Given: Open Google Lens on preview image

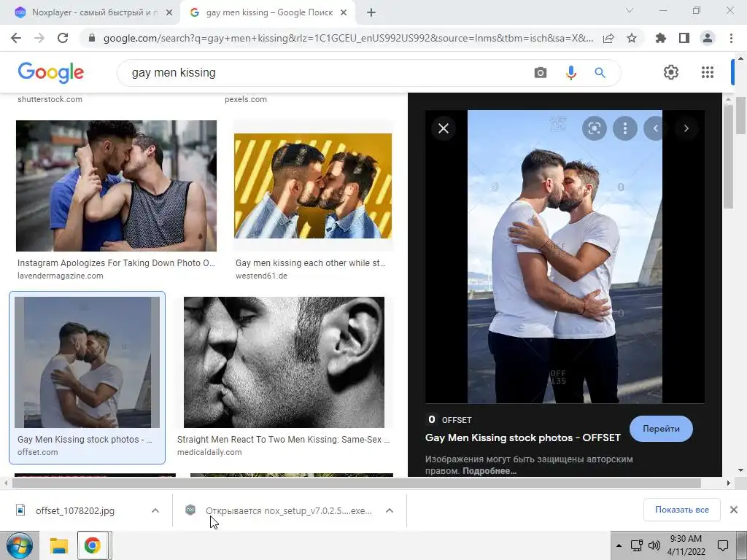Looking at the screenshot, I should [x=594, y=128].
